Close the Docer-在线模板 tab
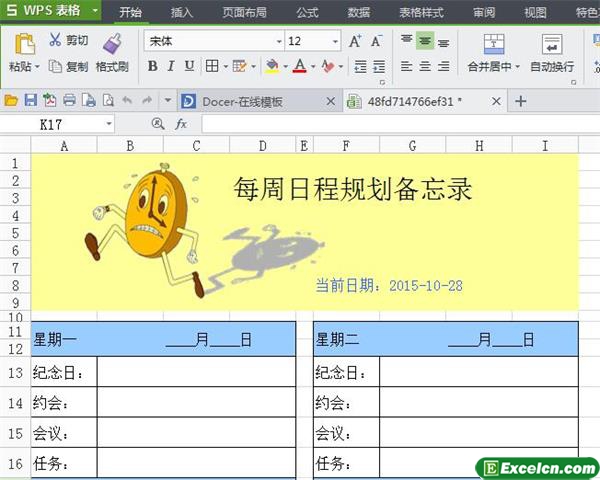The width and height of the screenshot is (600, 480). tap(331, 101)
